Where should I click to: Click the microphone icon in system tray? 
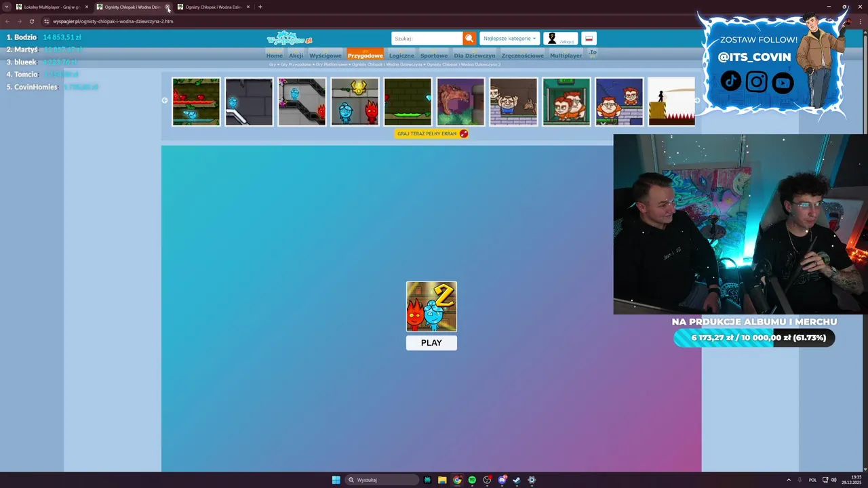[800, 480]
